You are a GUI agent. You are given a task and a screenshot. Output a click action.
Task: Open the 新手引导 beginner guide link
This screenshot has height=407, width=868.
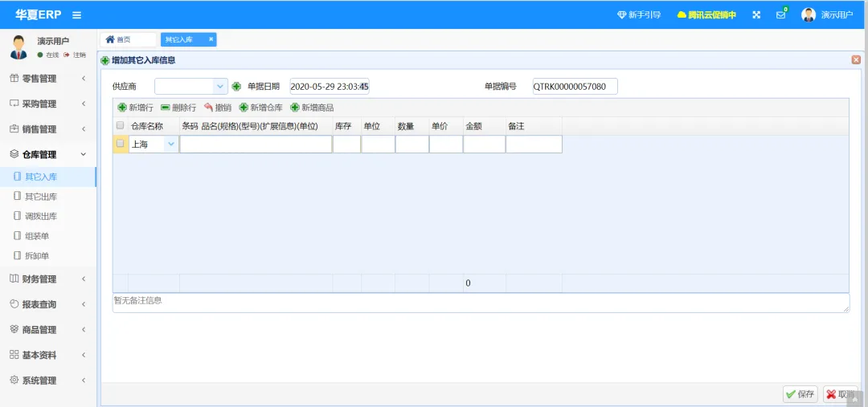639,15
